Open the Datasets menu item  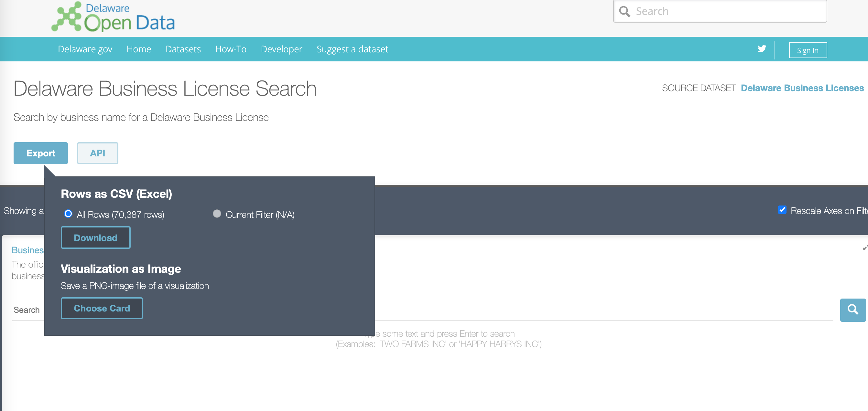(x=183, y=49)
